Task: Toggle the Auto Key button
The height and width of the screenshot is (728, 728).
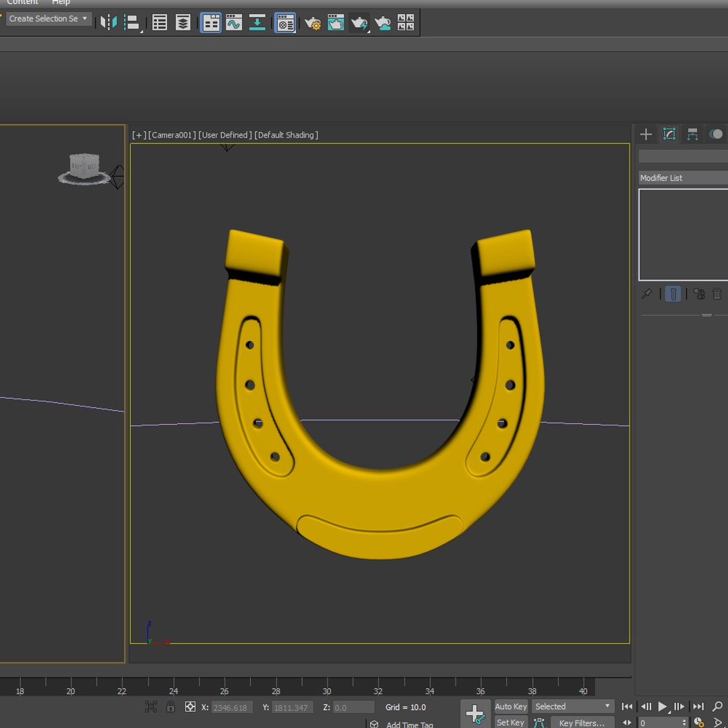Action: (x=511, y=706)
